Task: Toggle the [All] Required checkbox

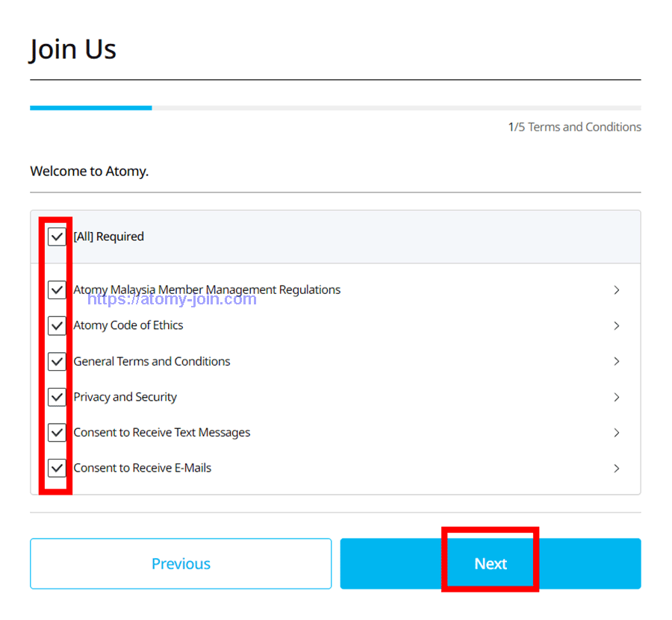Action: (57, 237)
